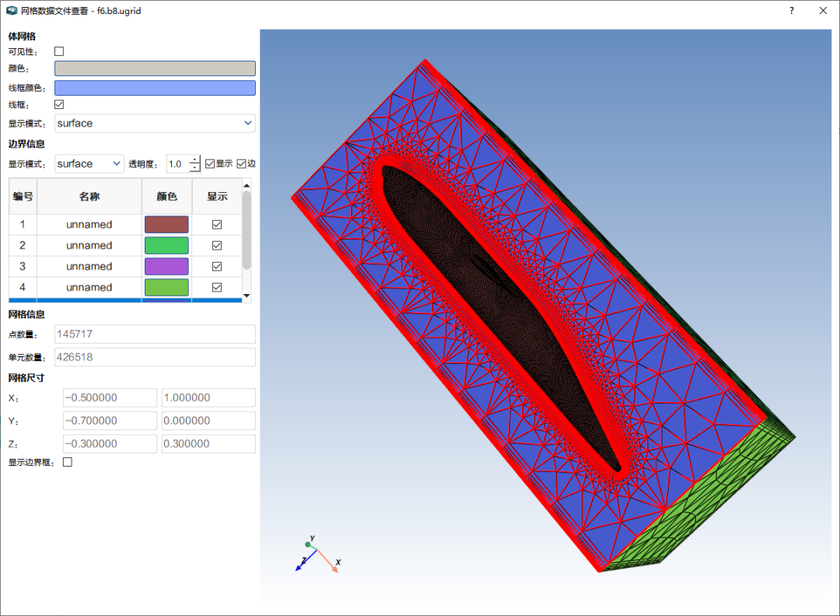Toggle the 显示 checkbox beside transparency
840x616 pixels.
coord(210,164)
